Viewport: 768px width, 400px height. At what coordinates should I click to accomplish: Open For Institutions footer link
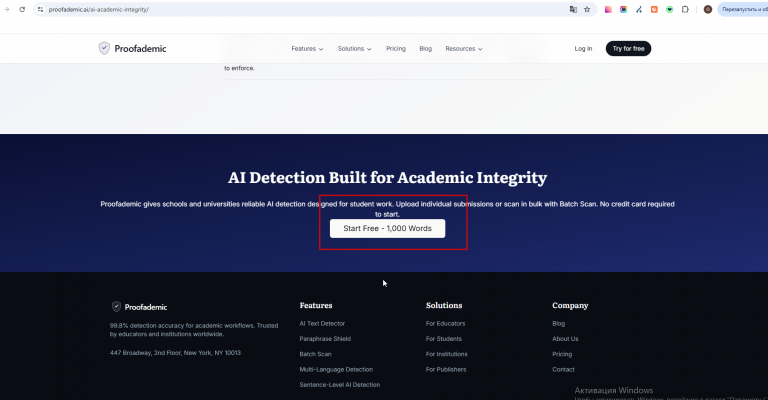(447, 354)
